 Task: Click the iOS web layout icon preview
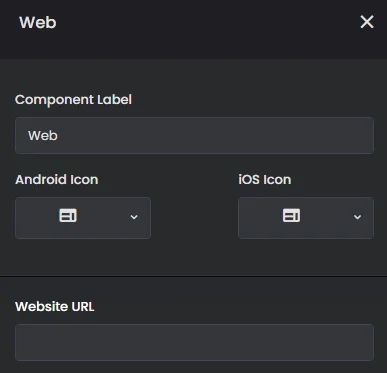pyautogui.click(x=291, y=216)
